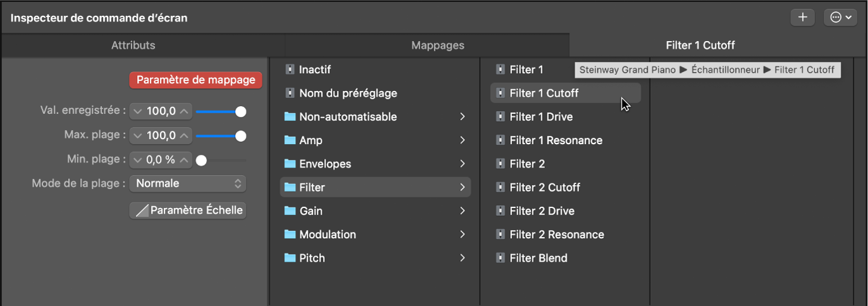The width and height of the screenshot is (868, 306).
Task: Click the scale curve icon on Paramètre Échelle
Action: [x=141, y=211]
